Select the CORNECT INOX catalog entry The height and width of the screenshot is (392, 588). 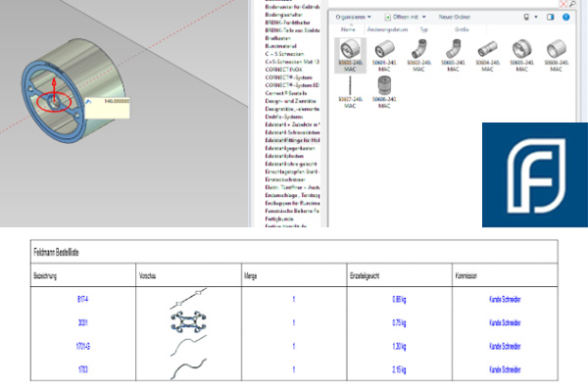pyautogui.click(x=283, y=70)
